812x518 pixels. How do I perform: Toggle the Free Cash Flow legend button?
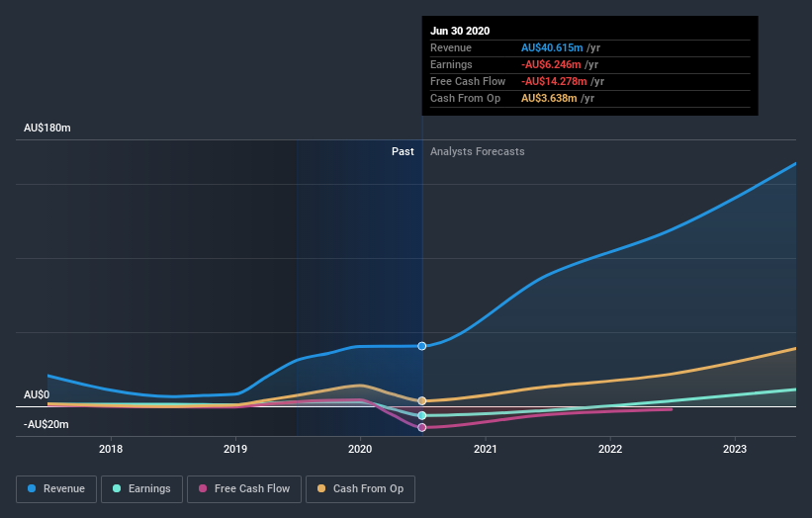coord(244,489)
